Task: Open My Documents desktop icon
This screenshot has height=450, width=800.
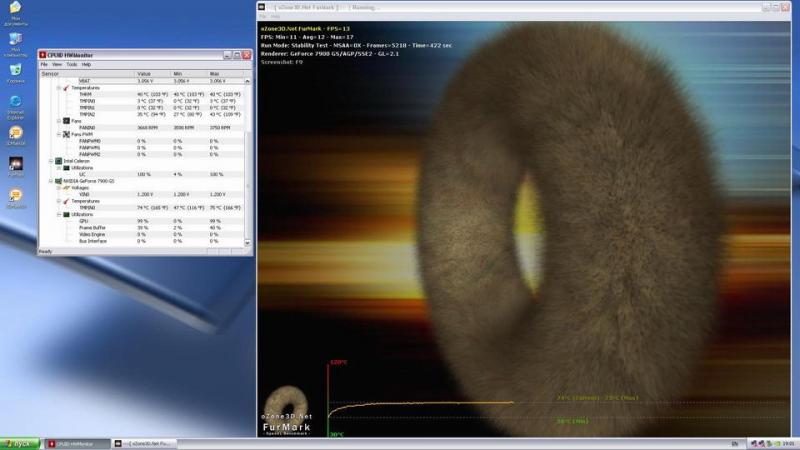Action: [15, 10]
